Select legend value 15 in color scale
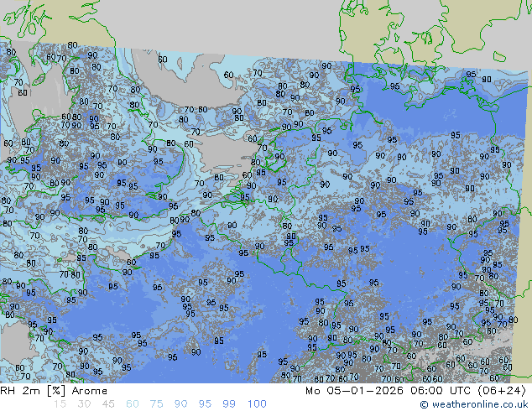This screenshot has height=411, width=532. point(60,404)
